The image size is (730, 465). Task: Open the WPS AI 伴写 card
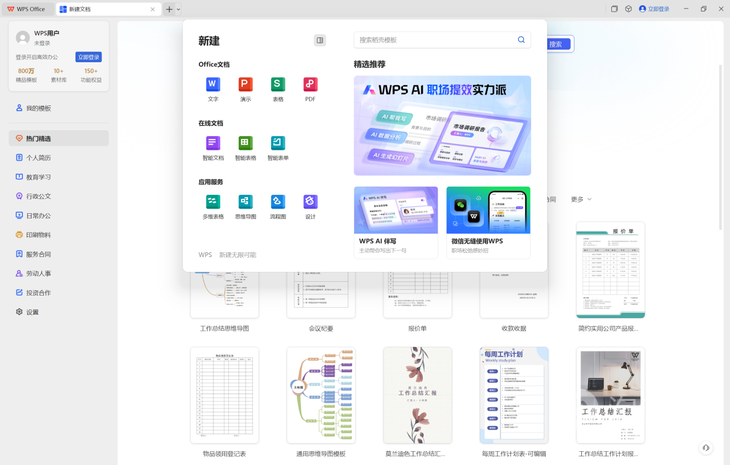pyautogui.click(x=396, y=222)
